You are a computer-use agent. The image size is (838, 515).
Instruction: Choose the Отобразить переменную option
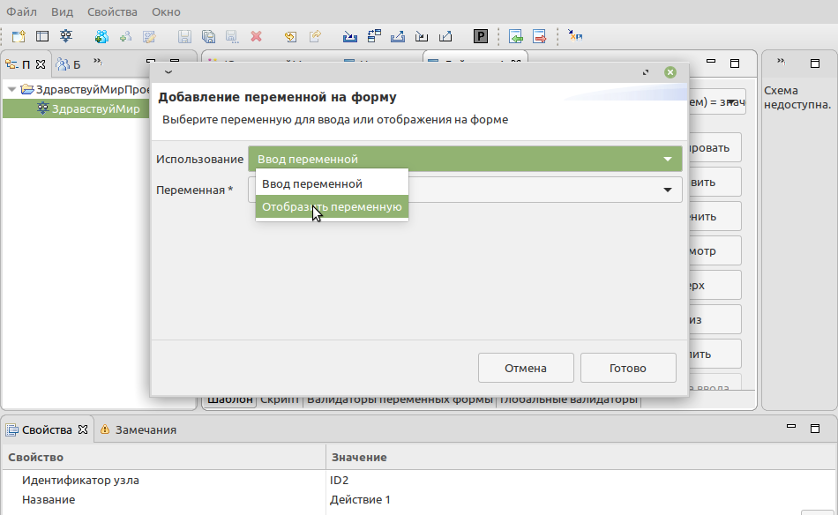click(x=331, y=207)
